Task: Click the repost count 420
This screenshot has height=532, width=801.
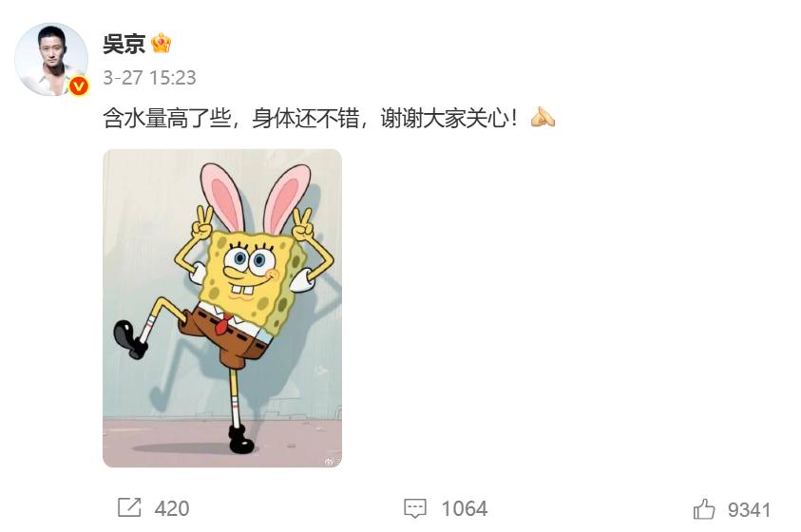Action: coord(172,508)
